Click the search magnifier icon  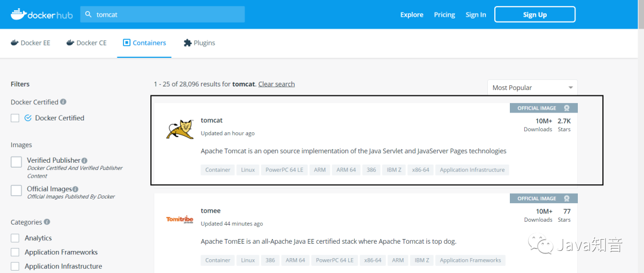pos(88,14)
